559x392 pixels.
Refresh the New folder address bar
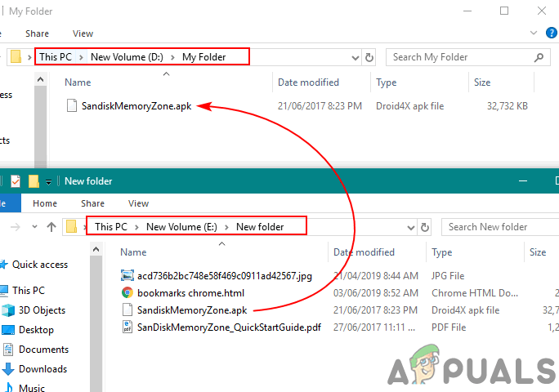[425, 227]
